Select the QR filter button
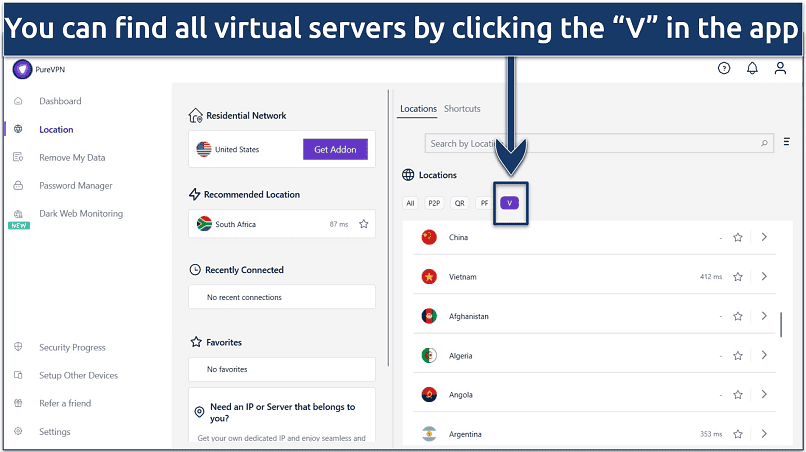This screenshot has width=806, height=452. (460, 203)
